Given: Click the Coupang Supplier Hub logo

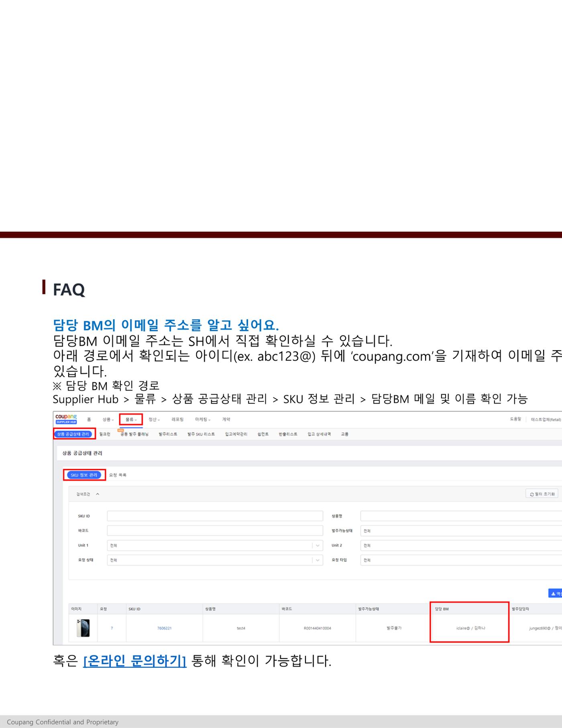Looking at the screenshot, I should pos(66,419).
